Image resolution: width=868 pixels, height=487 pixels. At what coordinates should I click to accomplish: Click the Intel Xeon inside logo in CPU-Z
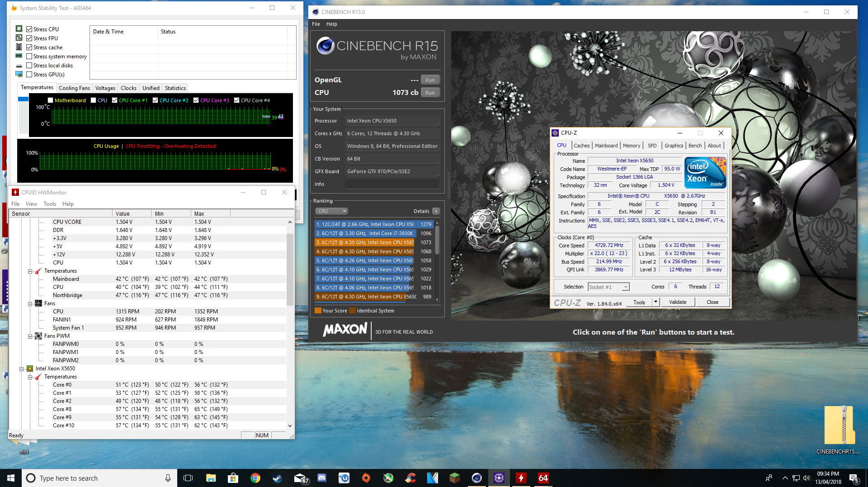(x=705, y=173)
